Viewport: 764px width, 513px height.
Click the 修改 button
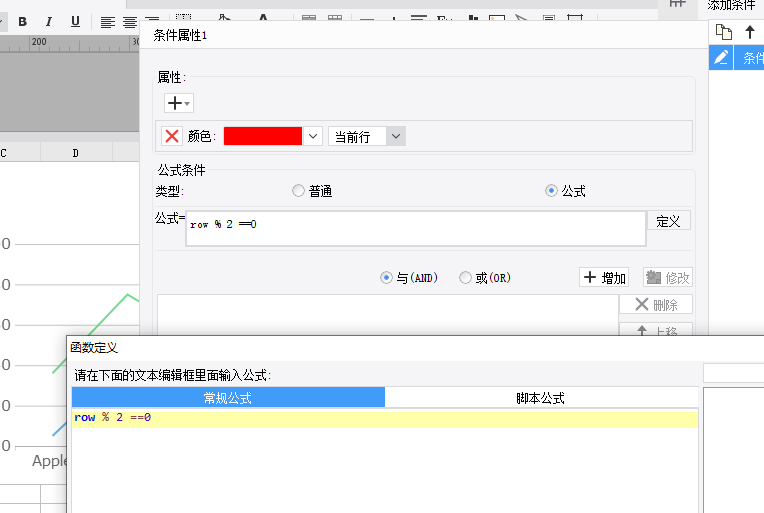click(x=668, y=278)
